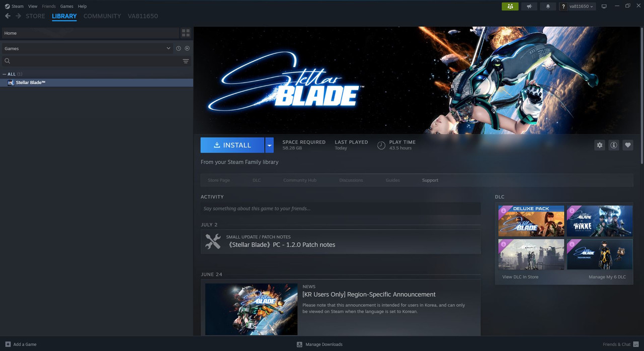Open the Discussions link
The width and height of the screenshot is (644, 351).
tap(351, 180)
